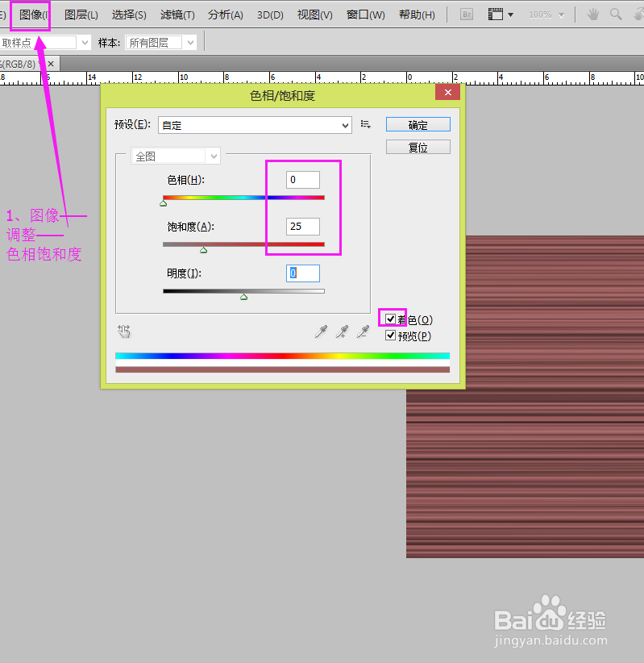The image size is (644, 663).
Task: Open the 图层(L) menu
Action: pos(81,15)
